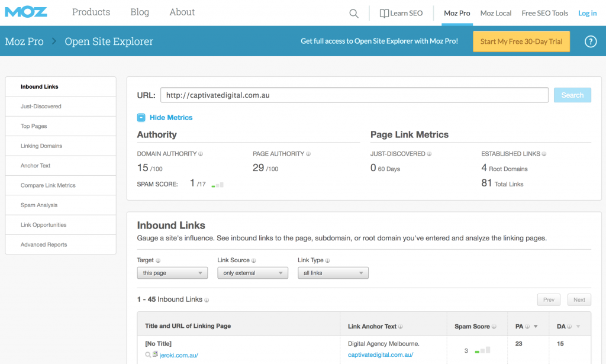Click the Prev pagination button
Viewport: 606px width, 364px height.
pos(549,300)
